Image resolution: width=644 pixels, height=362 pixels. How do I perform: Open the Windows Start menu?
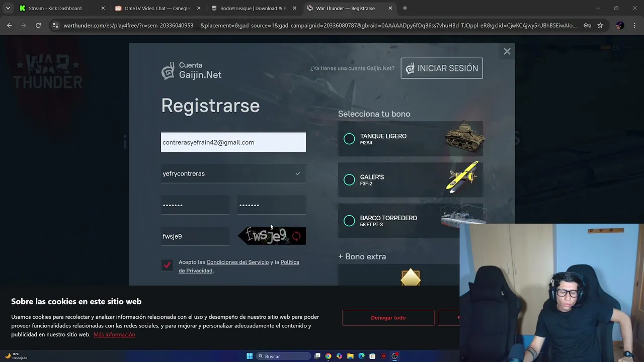[250, 356]
